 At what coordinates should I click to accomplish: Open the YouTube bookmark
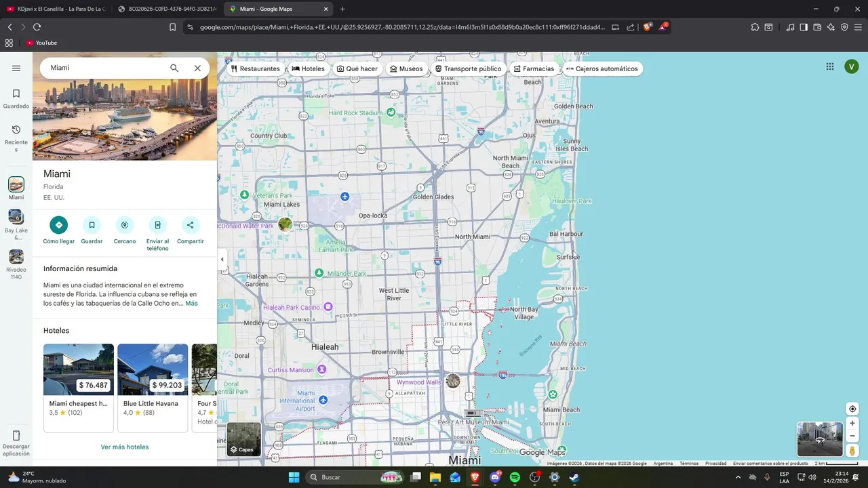[41, 43]
